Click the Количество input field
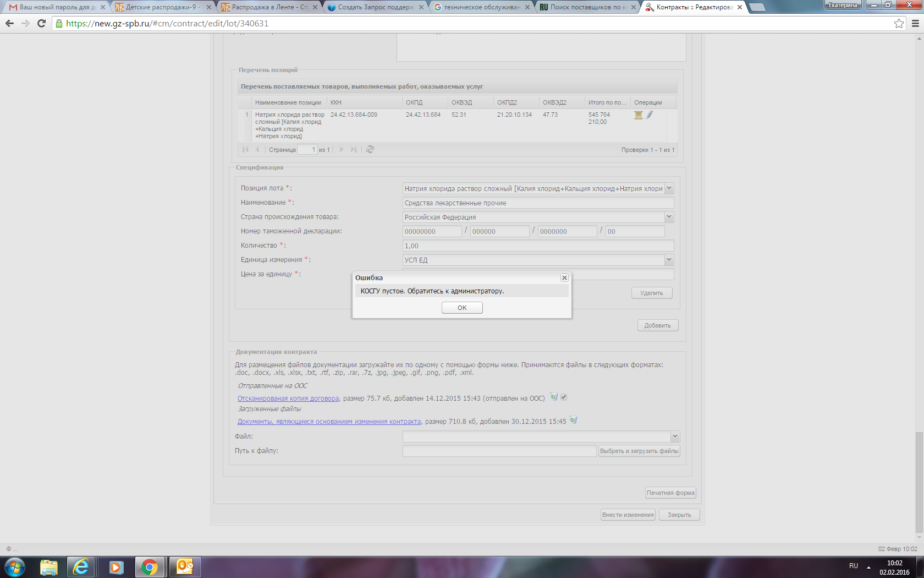The image size is (924, 578). click(538, 246)
